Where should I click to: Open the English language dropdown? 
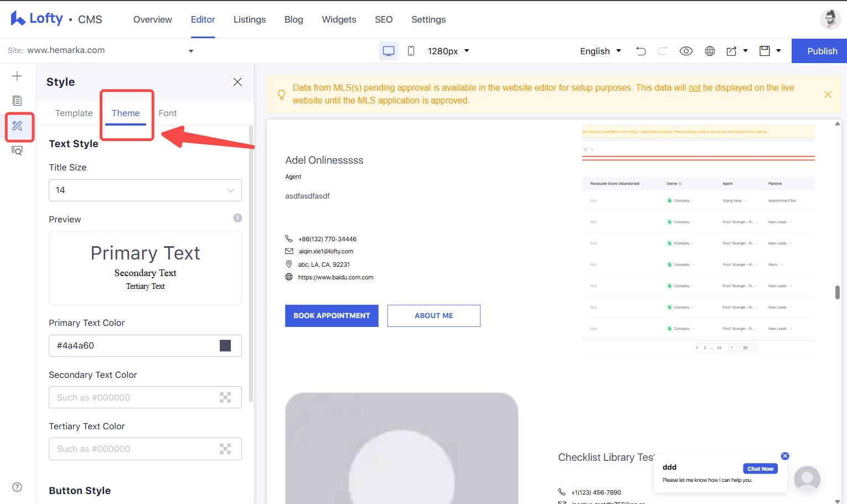click(x=601, y=51)
